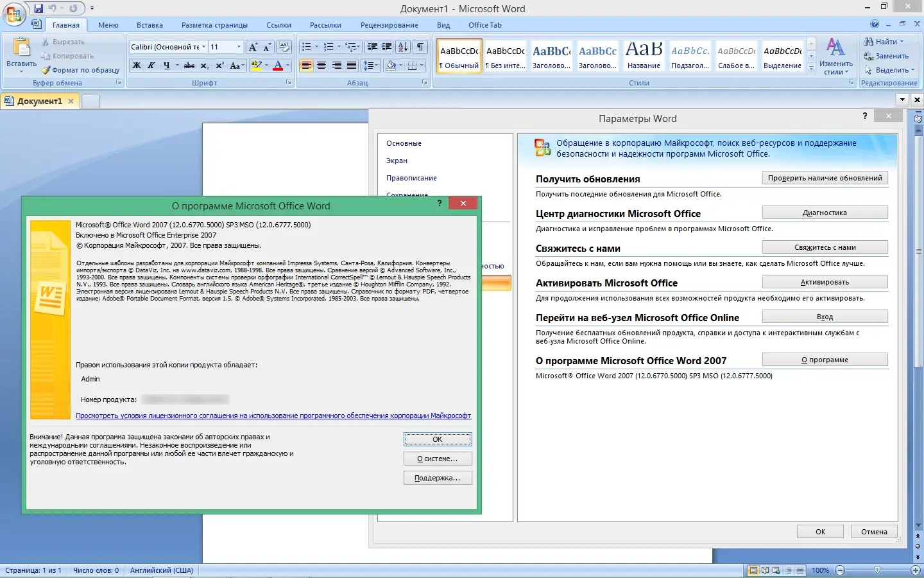Click the language indicator Английский (США)
924x578 pixels.
tap(162, 570)
